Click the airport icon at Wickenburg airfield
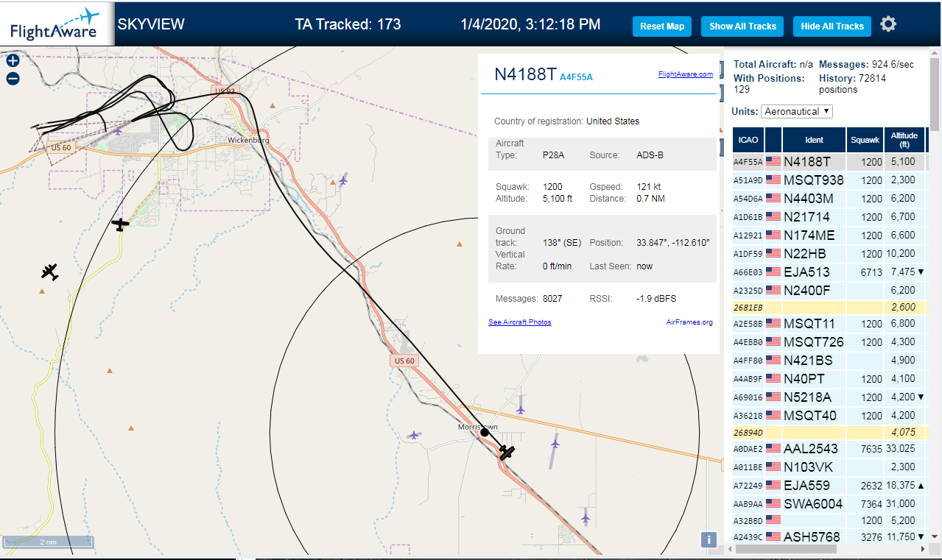942x560 pixels. coord(118,131)
